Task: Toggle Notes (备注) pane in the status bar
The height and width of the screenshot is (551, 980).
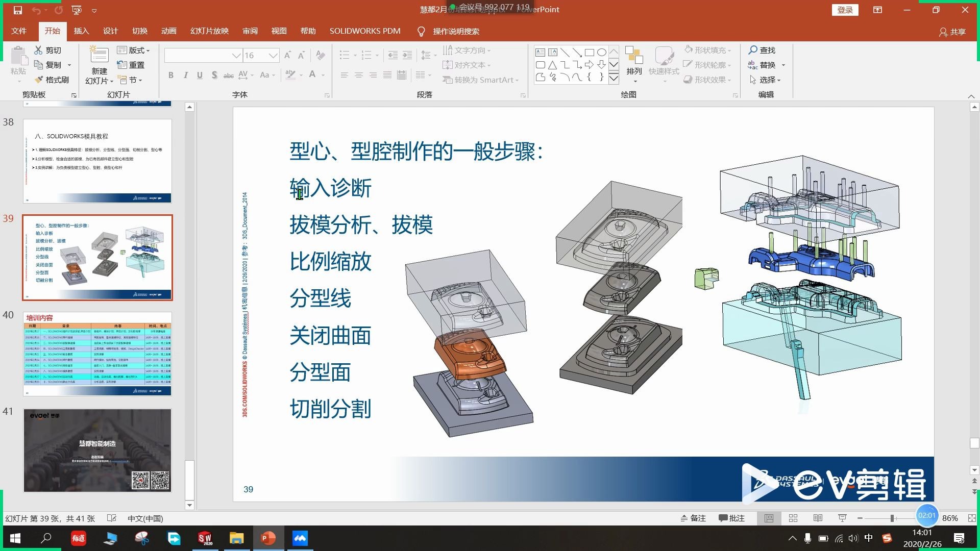Action: 693,518
